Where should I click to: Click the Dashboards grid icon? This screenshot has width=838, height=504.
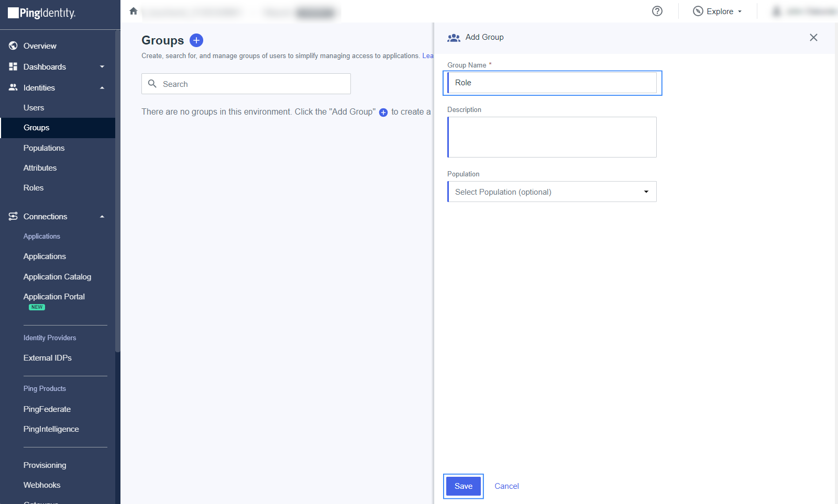(x=13, y=67)
